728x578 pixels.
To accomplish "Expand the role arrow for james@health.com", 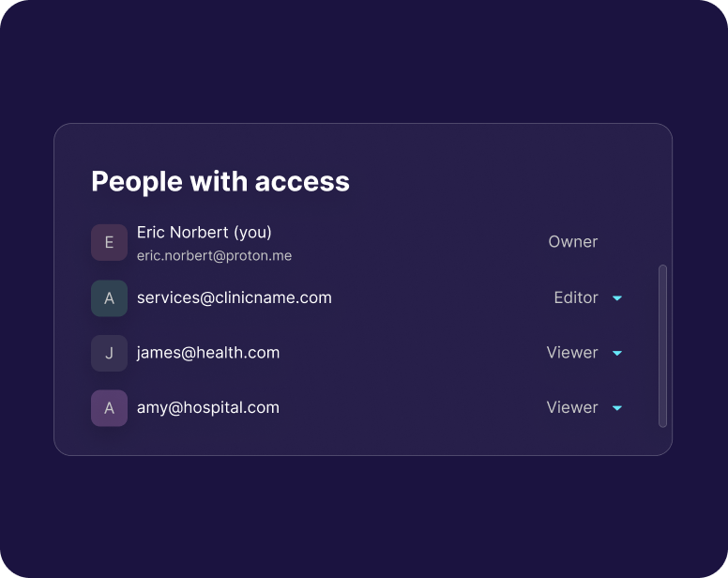I will [x=617, y=354].
